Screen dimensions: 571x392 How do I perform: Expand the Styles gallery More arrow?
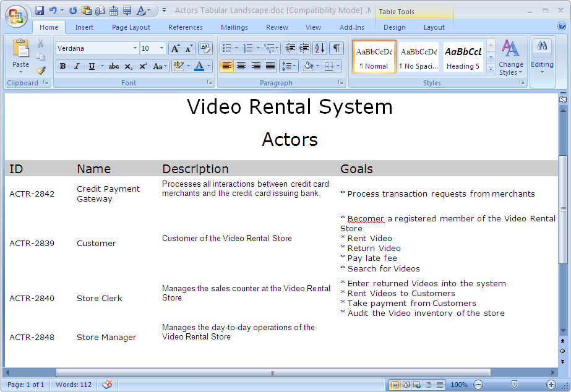tap(491, 69)
